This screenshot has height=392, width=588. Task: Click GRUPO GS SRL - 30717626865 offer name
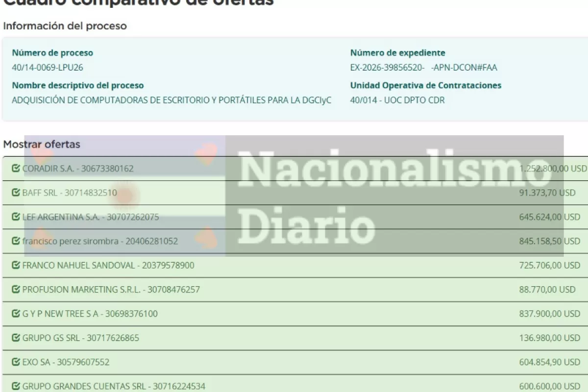(81, 338)
